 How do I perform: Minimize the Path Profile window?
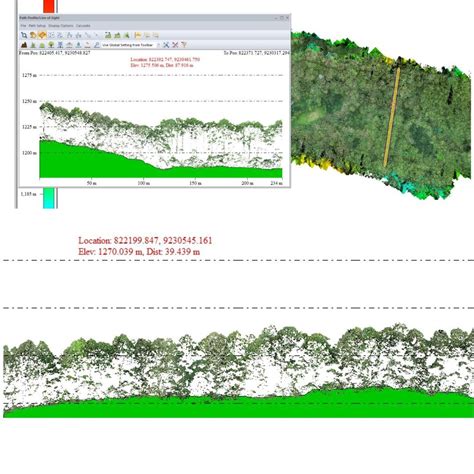click(276, 18)
